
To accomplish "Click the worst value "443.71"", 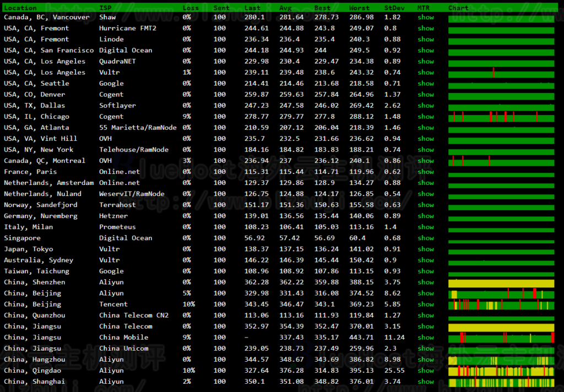I will click(361, 337).
